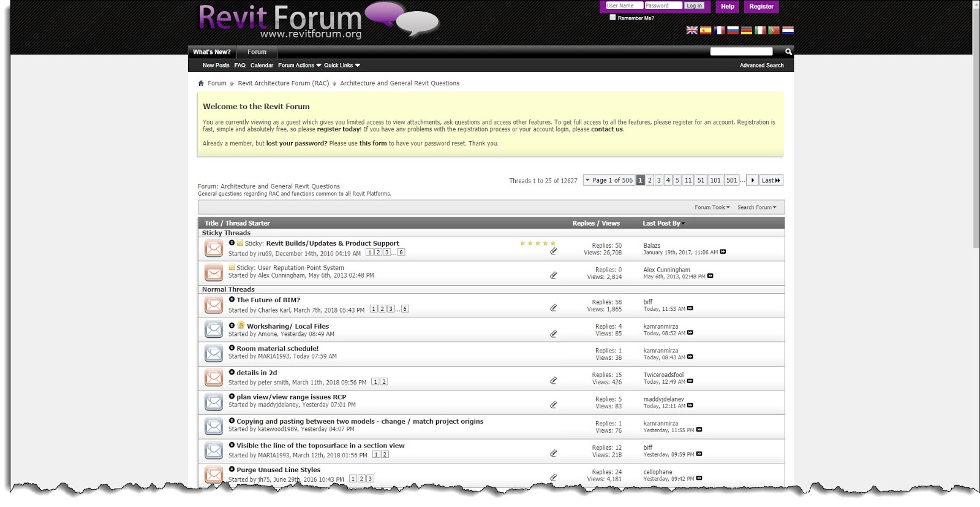Select the Italian flag icon
This screenshot has height=507, width=980.
pos(760,30)
